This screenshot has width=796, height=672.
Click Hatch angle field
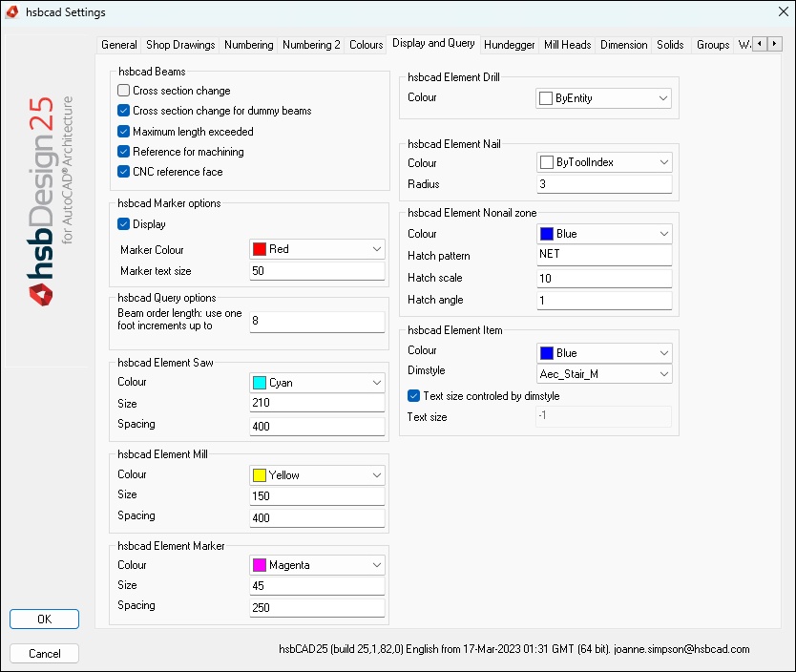coord(604,300)
